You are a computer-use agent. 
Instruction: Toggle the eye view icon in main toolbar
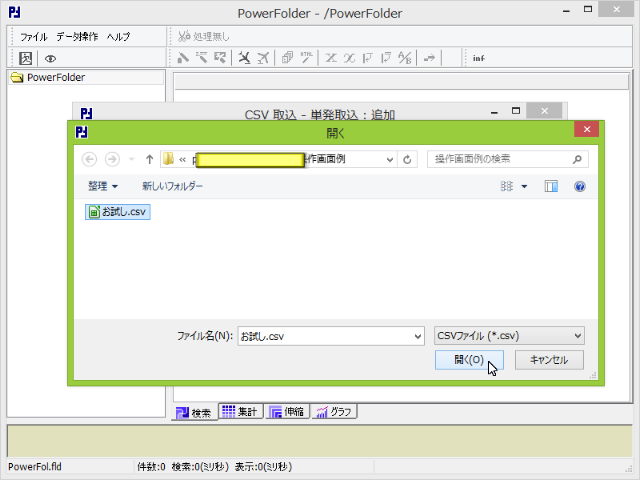coord(50,59)
